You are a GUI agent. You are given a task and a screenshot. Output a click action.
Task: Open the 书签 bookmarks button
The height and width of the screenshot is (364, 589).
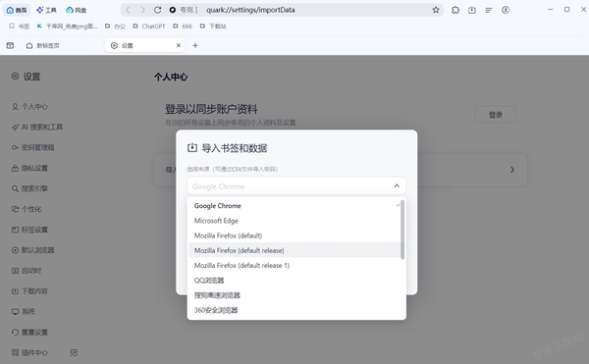[20, 26]
